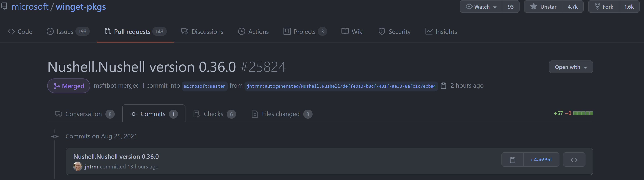Open the Watch dropdown arrow
644x180 pixels.
click(x=495, y=7)
